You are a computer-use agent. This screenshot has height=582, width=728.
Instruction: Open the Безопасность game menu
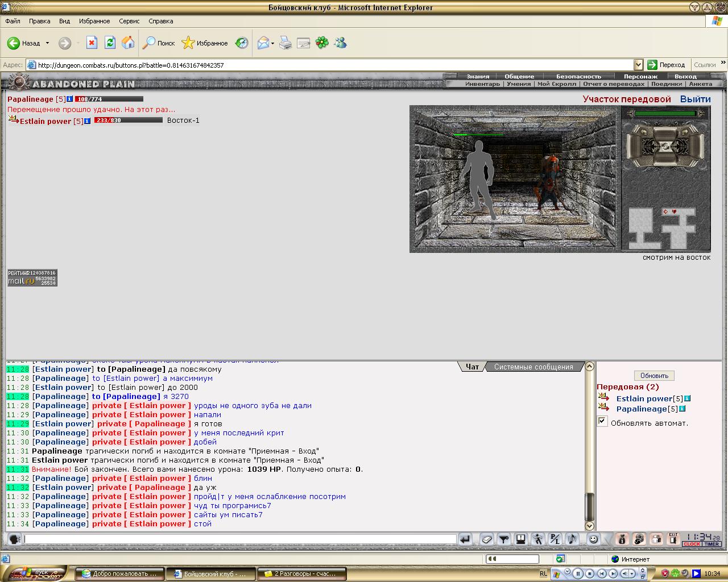[578, 76]
